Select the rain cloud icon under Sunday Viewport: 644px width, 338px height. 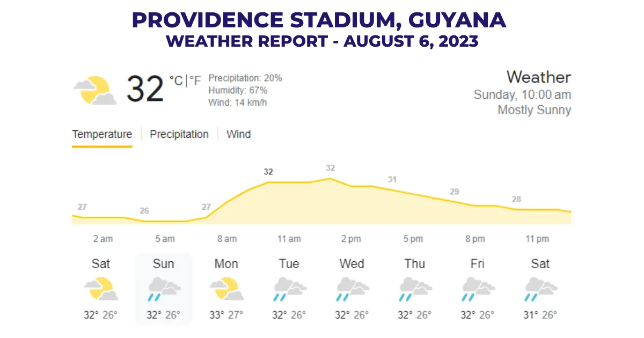[x=164, y=289]
